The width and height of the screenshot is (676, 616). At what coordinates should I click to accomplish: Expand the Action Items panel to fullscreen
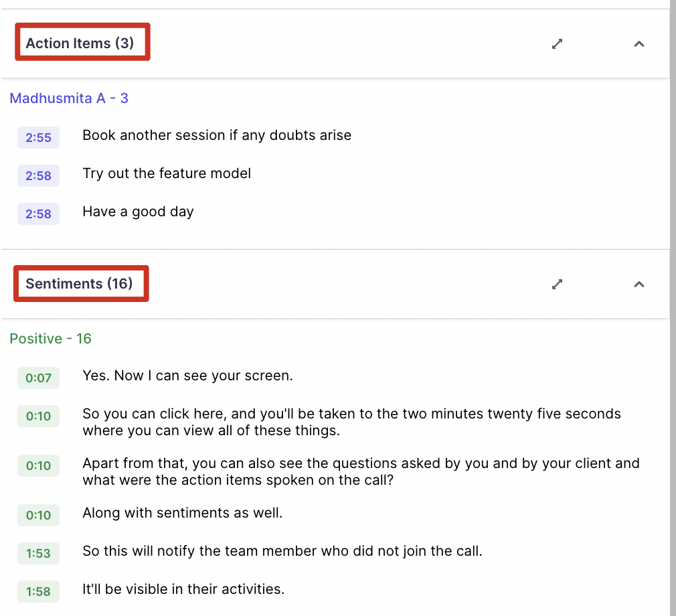click(557, 44)
